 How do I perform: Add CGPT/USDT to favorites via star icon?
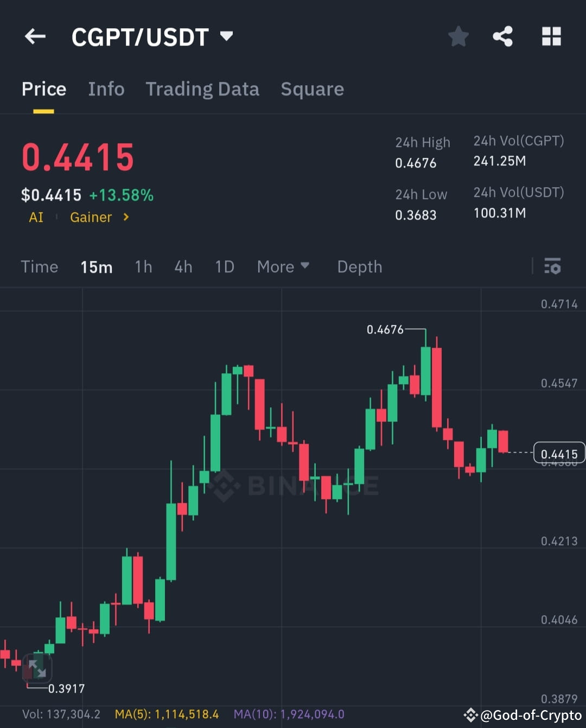458,36
